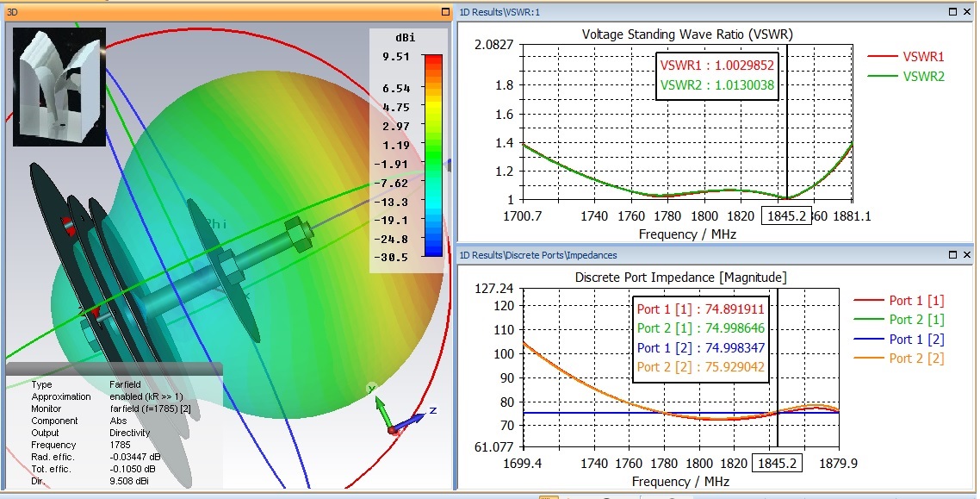The height and width of the screenshot is (499, 980).
Task: Click the VSWR plot Frequency / MHz axis label
Action: 687,234
